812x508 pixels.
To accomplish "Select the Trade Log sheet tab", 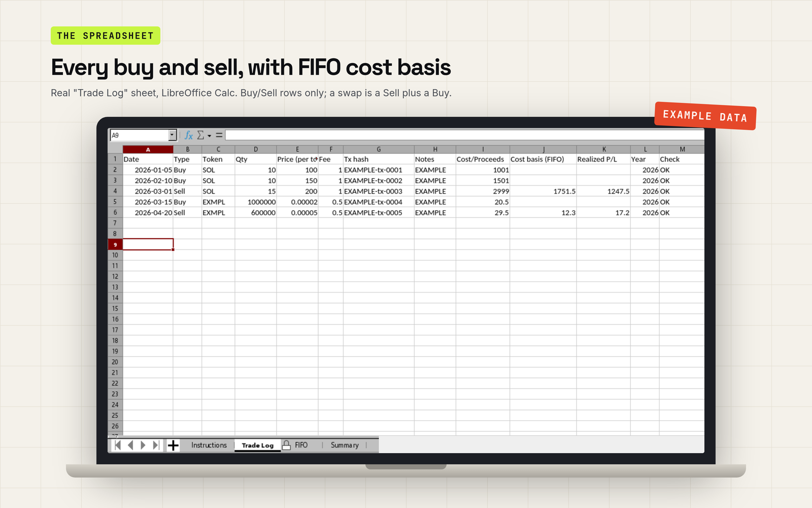I will point(257,446).
